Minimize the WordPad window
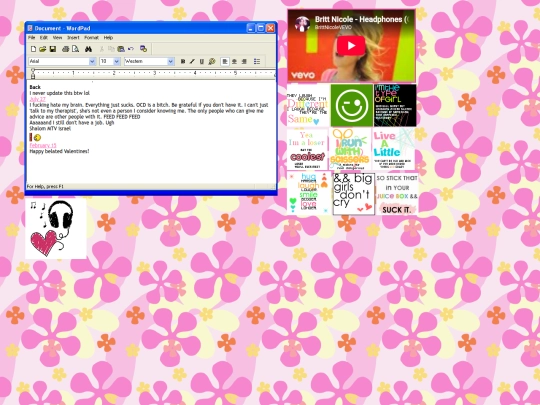Image resolution: width=540 pixels, height=405 pixels. point(251,28)
